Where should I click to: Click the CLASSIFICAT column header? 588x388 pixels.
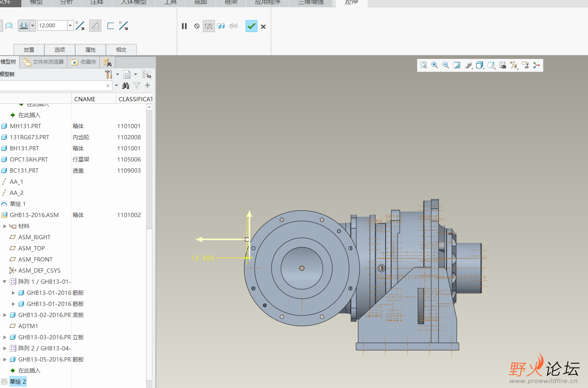[x=135, y=99]
